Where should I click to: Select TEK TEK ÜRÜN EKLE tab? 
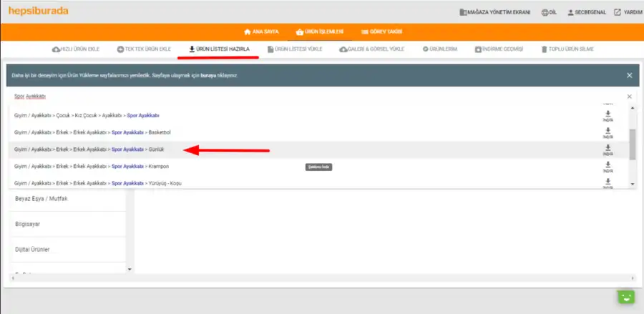144,49
